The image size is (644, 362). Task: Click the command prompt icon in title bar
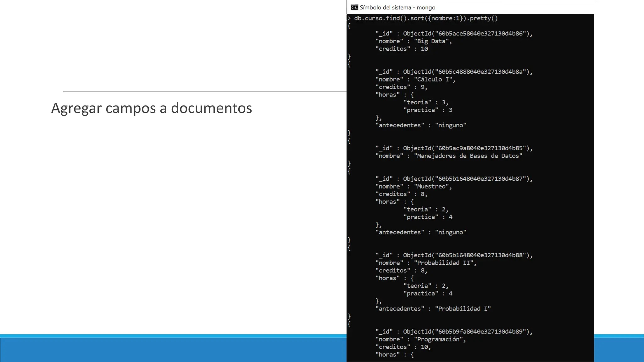point(354,7)
